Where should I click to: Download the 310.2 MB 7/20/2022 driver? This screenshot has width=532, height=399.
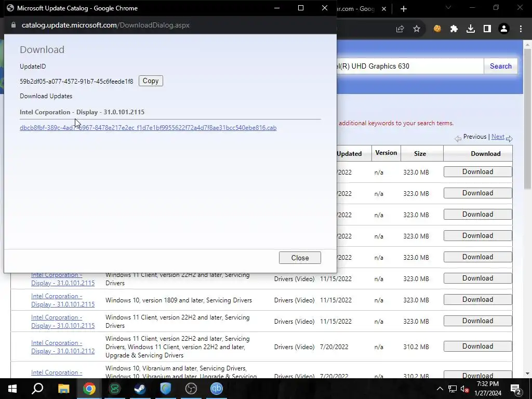478,347
